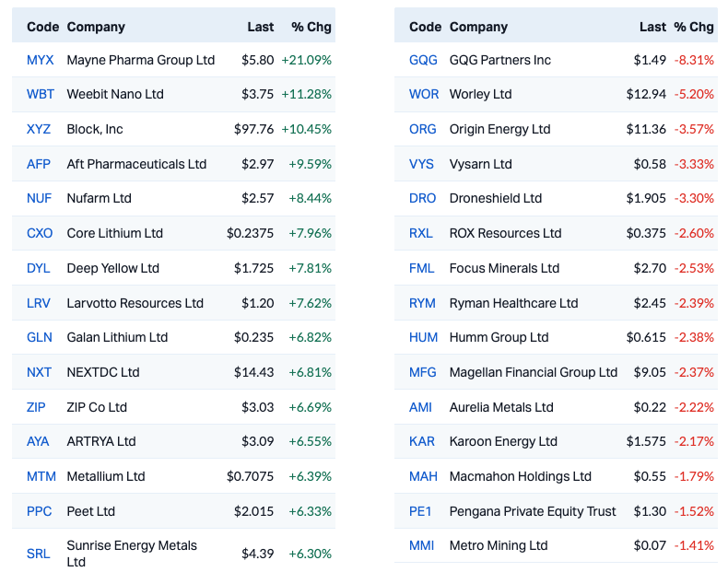Click the Deep Yellow Ltd name
The width and height of the screenshot is (728, 572).
click(x=112, y=268)
